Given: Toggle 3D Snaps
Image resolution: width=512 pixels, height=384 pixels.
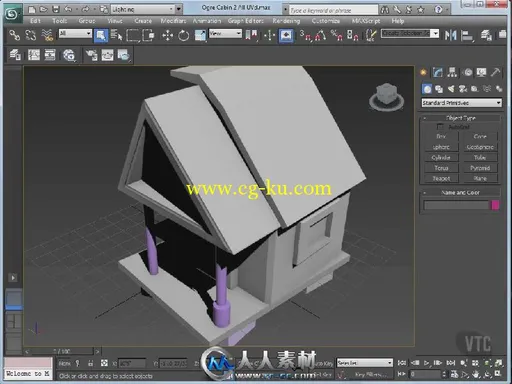Looking at the screenshot, I should point(305,35).
